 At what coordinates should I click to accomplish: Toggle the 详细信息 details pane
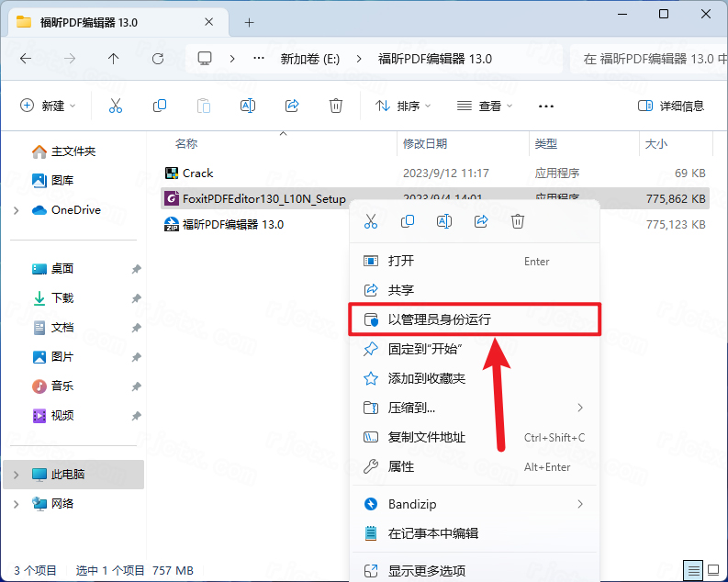pos(671,106)
